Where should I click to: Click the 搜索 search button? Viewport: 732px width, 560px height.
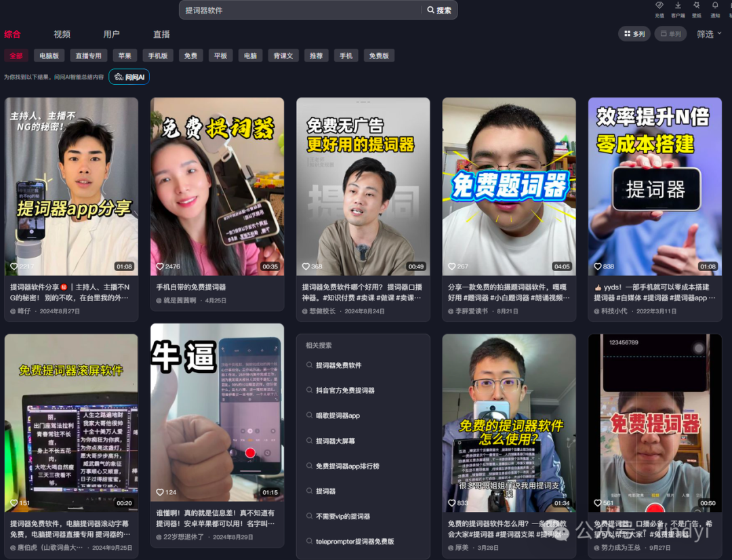click(439, 10)
